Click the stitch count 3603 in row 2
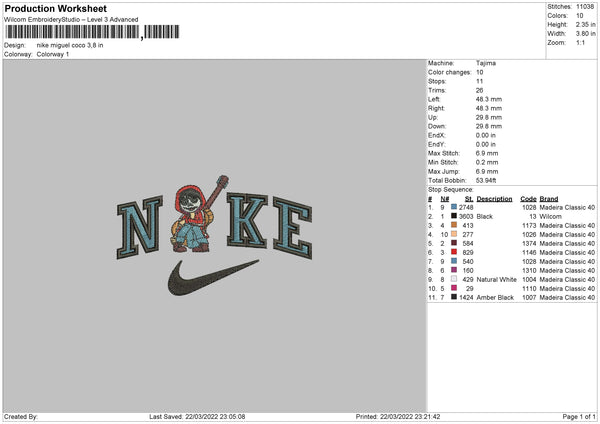Image resolution: width=600 pixels, height=424 pixels. [x=466, y=216]
